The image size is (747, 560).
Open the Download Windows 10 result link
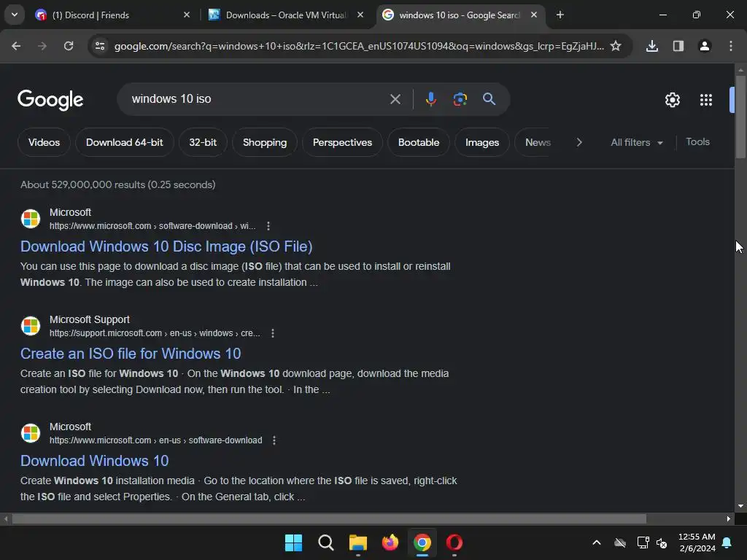click(94, 461)
